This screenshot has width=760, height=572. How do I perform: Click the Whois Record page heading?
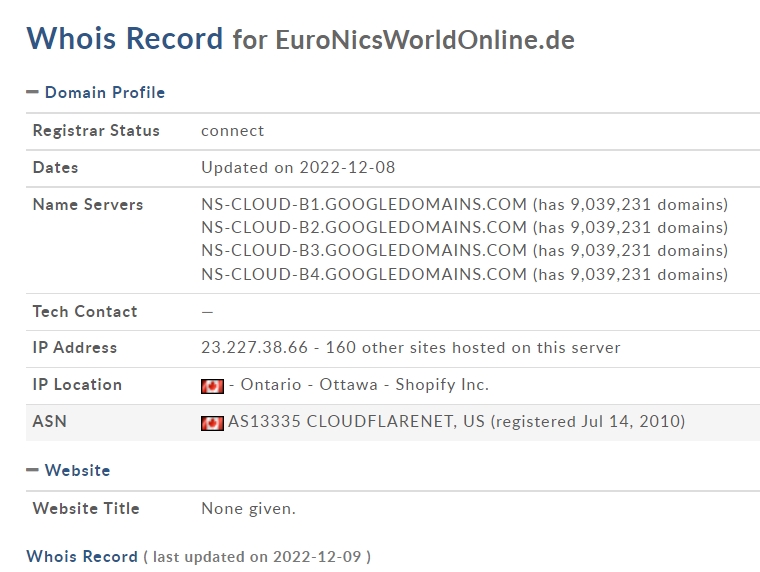click(x=125, y=38)
